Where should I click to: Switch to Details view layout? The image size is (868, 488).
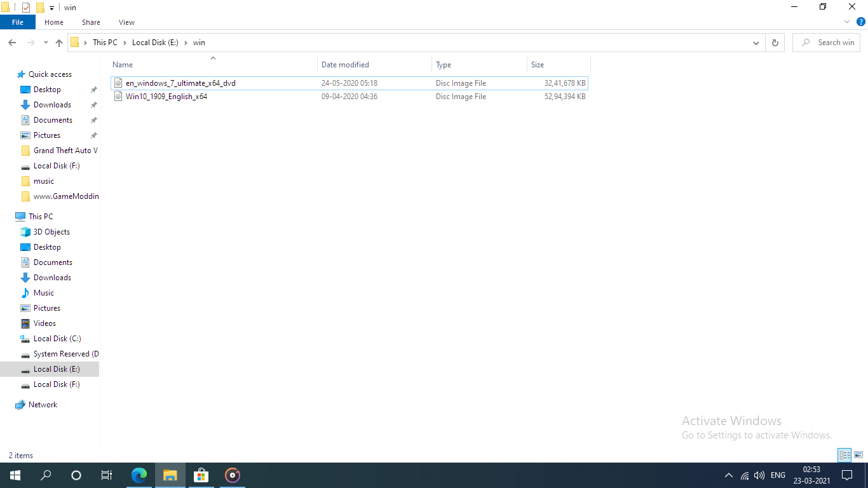(x=844, y=455)
